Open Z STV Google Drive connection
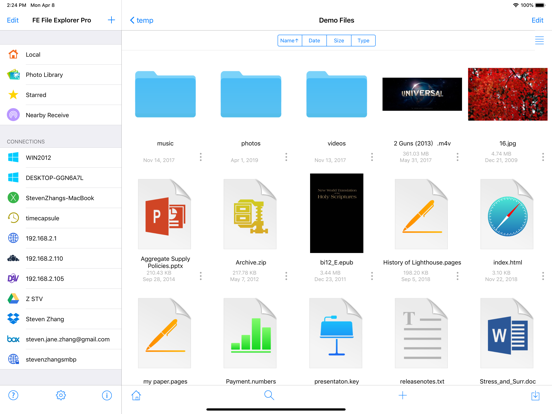The height and width of the screenshot is (414, 552). point(61,299)
